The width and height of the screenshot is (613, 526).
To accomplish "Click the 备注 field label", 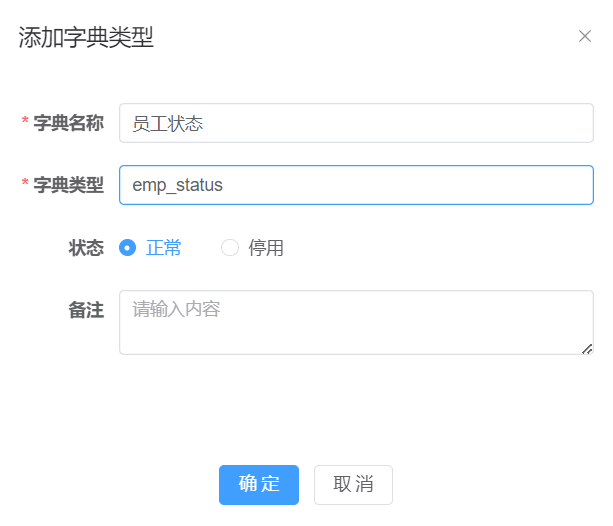I will (86, 310).
